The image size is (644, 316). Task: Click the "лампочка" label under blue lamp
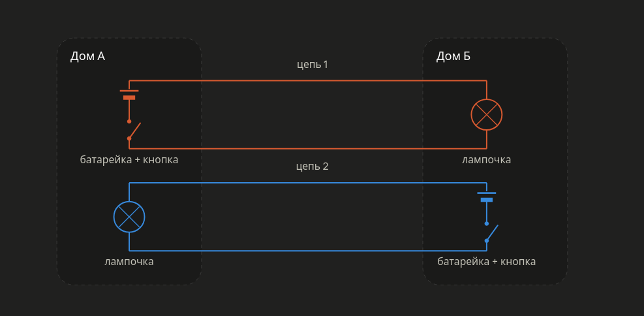tap(129, 261)
